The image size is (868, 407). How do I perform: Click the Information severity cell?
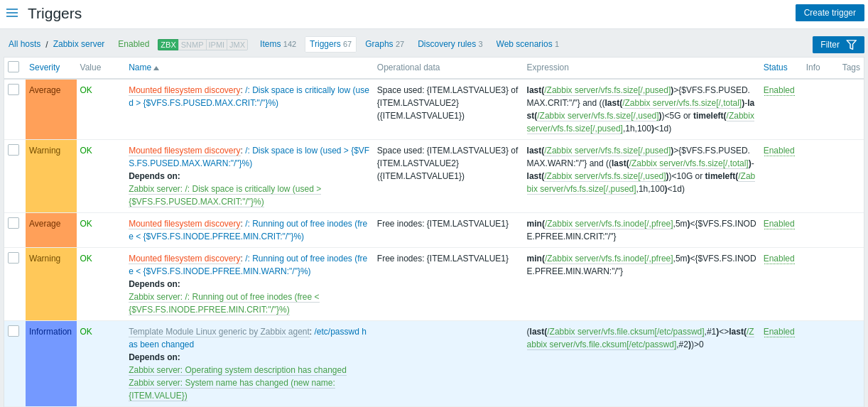point(51,364)
